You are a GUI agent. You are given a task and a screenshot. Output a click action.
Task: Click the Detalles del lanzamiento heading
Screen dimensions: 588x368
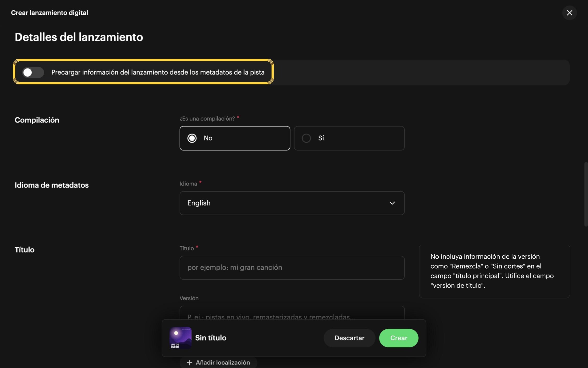pyautogui.click(x=79, y=37)
